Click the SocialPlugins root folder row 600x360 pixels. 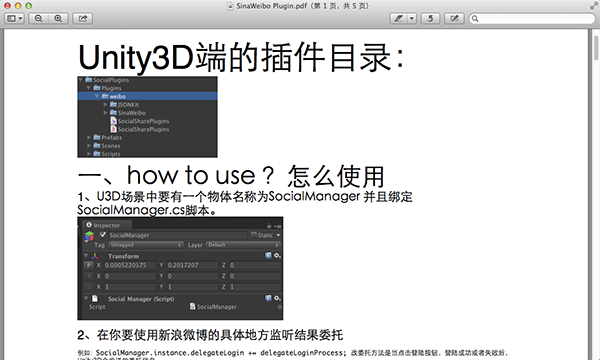pos(147,80)
